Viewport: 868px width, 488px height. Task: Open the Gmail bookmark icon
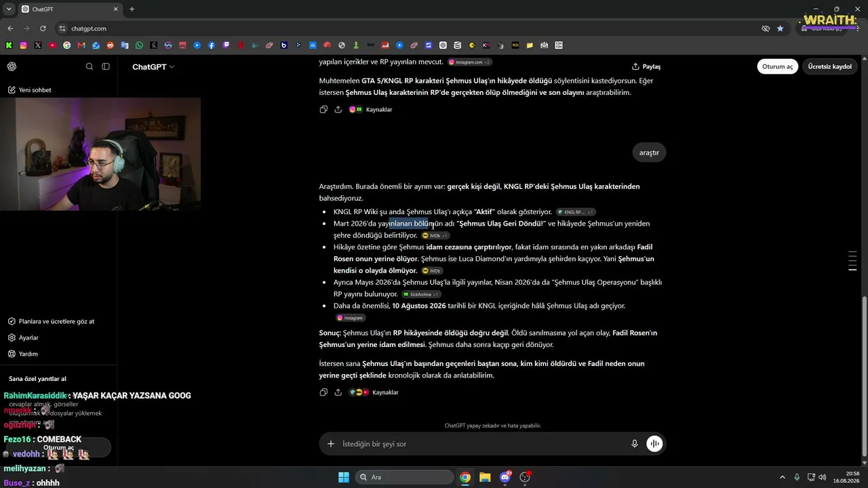(81, 45)
